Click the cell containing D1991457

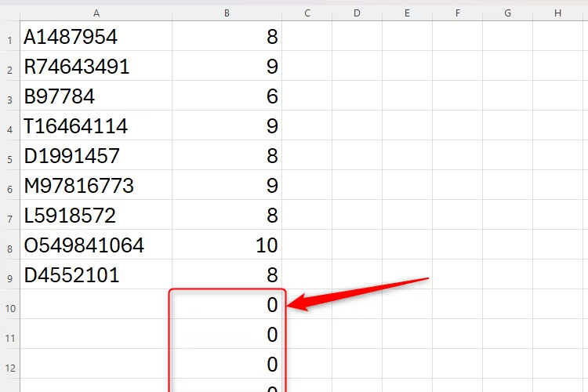[x=96, y=155]
